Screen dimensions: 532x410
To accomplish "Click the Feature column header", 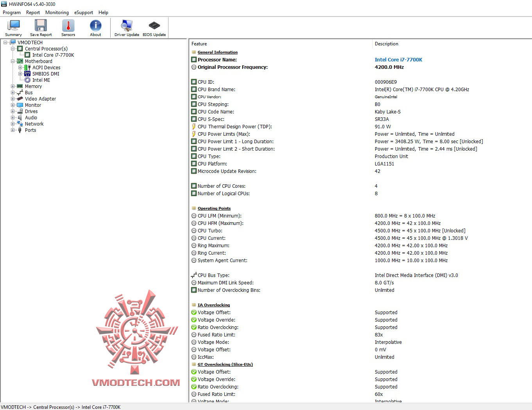I will (x=280, y=44).
